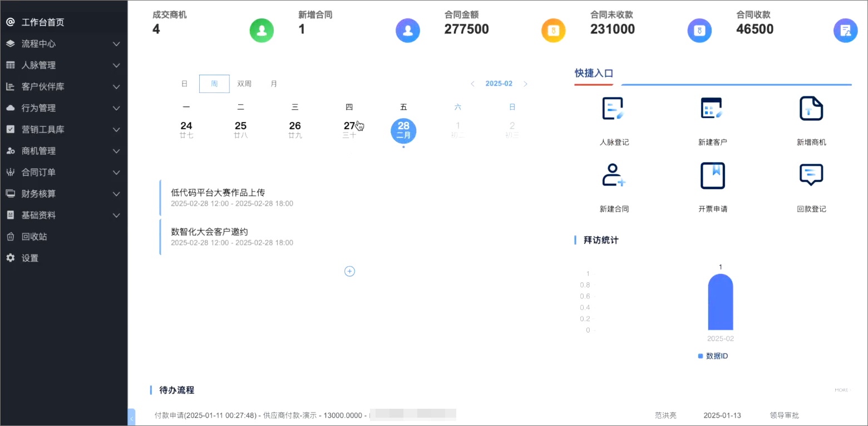This screenshot has width=868, height=426.
Task: Open the 新建合同 quick entry icon
Action: click(x=614, y=175)
